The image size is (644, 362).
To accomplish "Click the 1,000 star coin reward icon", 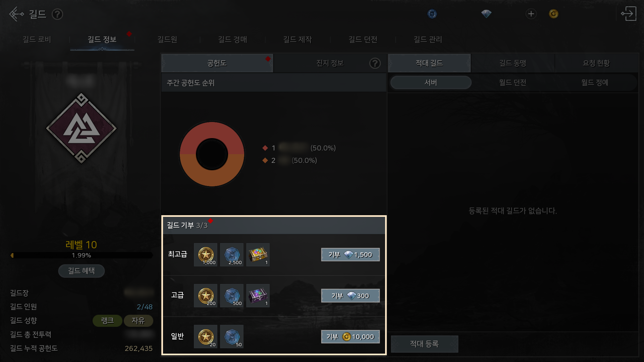I will pos(206,255).
